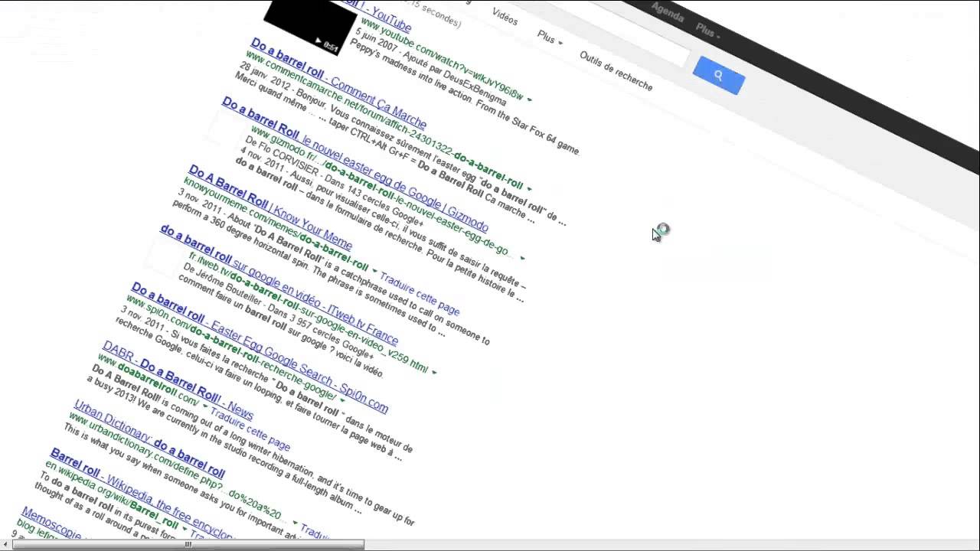Open "DABR - Do a Barrel Roll! - News"
Image resolution: width=980 pixels, height=551 pixels.
[x=178, y=380]
